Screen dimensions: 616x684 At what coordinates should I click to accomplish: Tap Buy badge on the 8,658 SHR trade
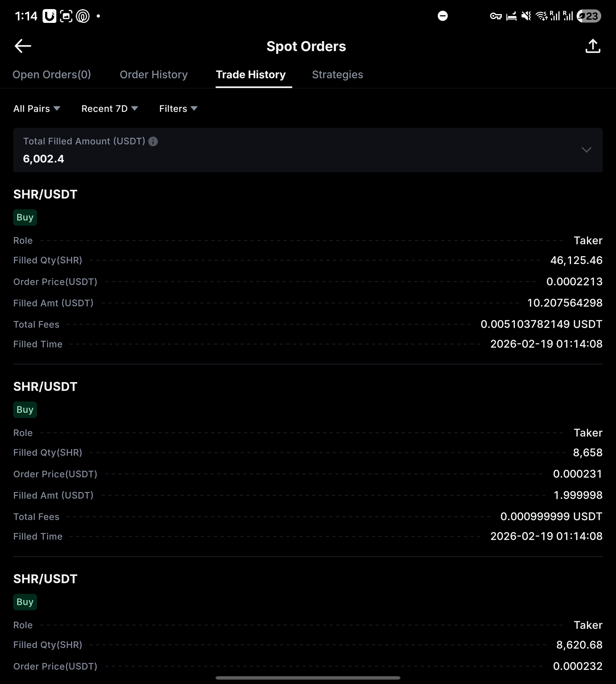pyautogui.click(x=25, y=410)
